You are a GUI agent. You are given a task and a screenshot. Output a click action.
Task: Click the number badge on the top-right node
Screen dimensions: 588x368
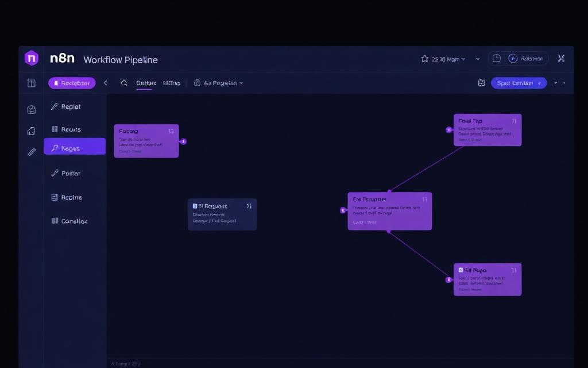click(514, 121)
